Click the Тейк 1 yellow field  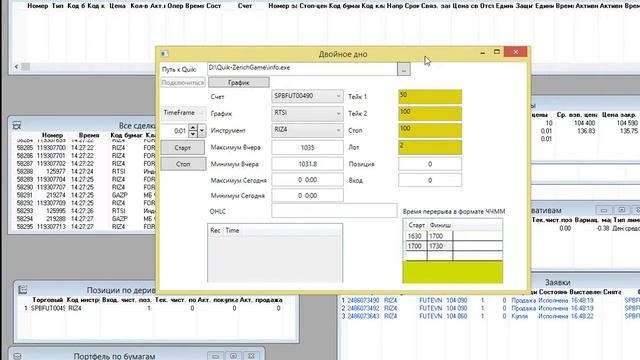click(430, 97)
